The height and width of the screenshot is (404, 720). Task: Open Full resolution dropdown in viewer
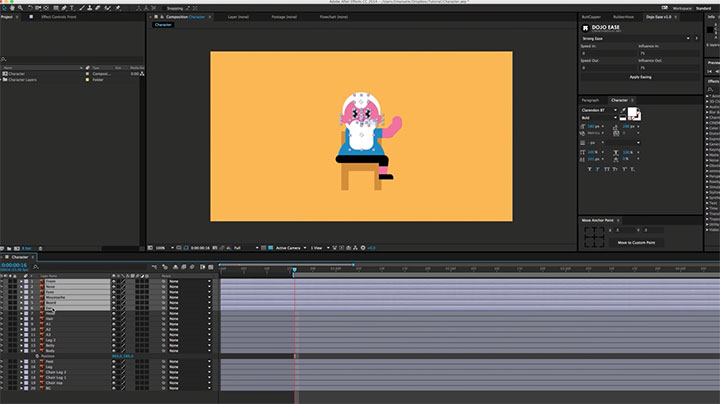click(246, 248)
